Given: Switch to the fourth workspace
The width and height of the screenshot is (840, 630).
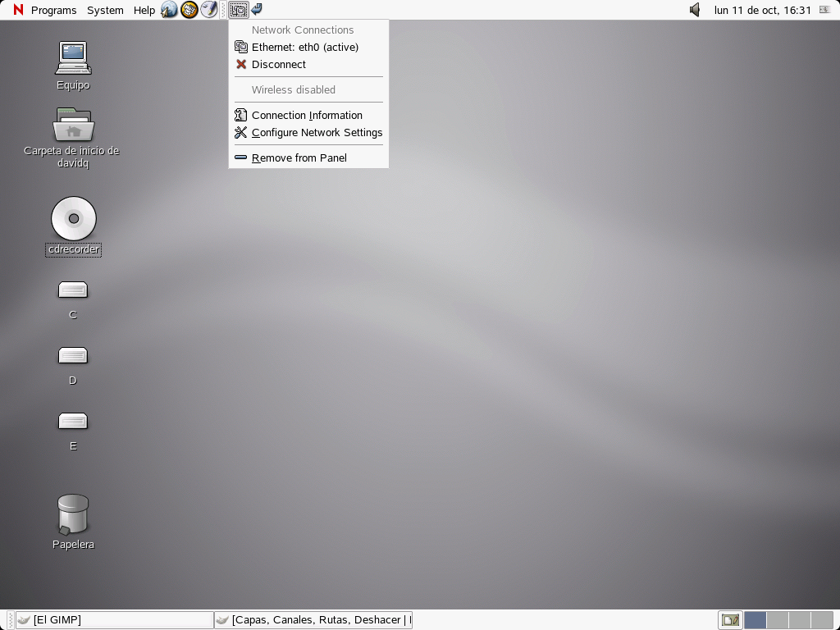Looking at the screenshot, I should 822,620.
